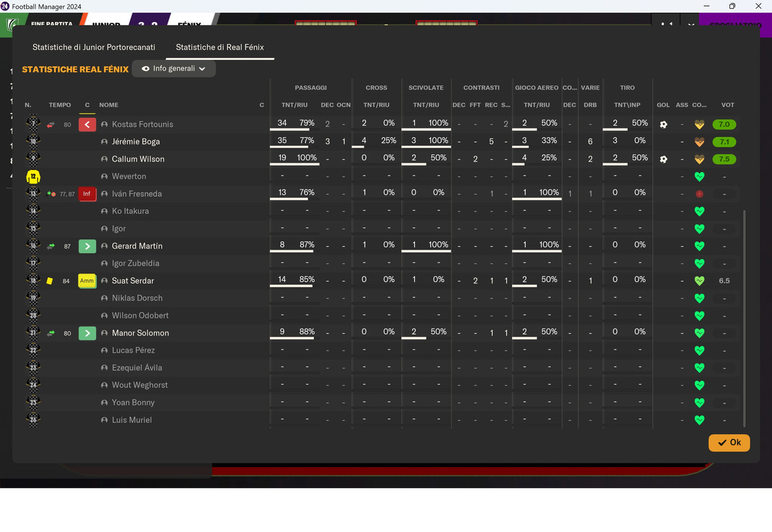Open Manor Solomon's player profile link

140,333
